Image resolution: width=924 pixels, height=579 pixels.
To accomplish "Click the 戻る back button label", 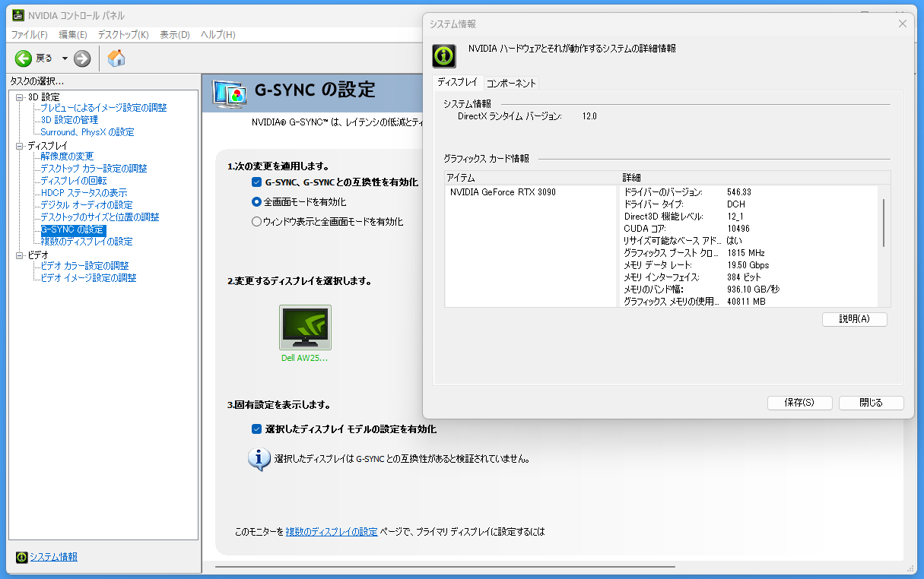I will [x=44, y=59].
